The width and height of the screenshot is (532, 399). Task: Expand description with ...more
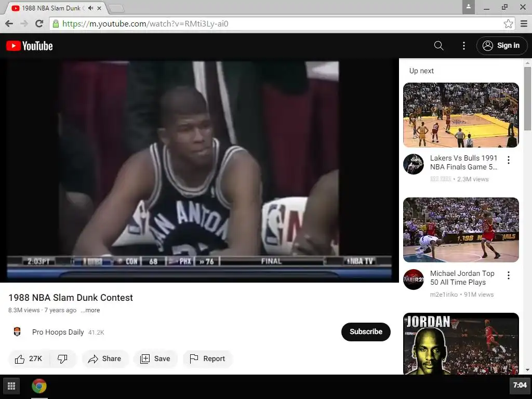pyautogui.click(x=90, y=310)
